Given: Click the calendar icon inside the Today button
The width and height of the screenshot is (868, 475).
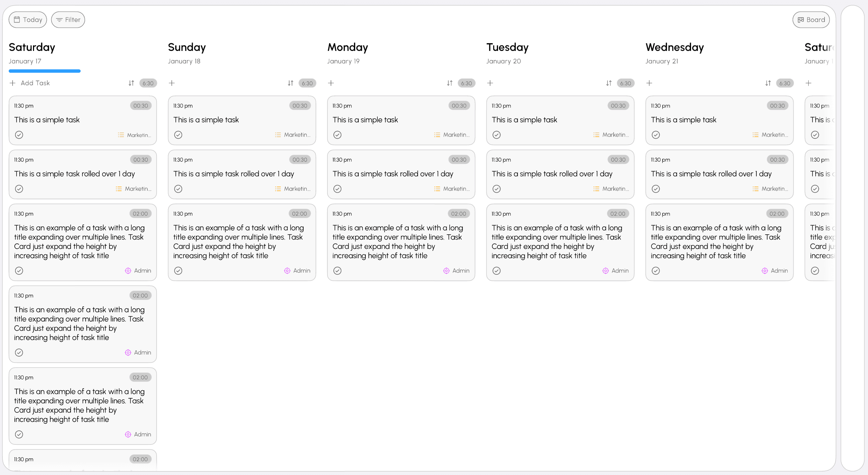Looking at the screenshot, I should point(17,19).
